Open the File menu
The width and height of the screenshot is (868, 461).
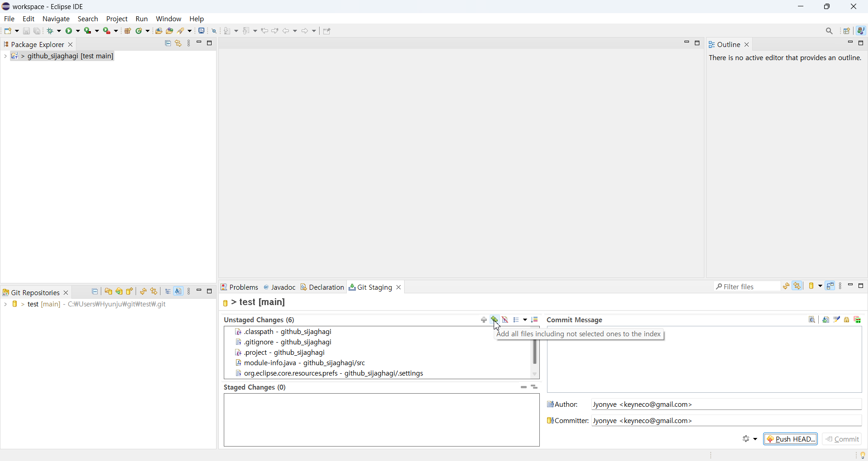click(x=9, y=19)
